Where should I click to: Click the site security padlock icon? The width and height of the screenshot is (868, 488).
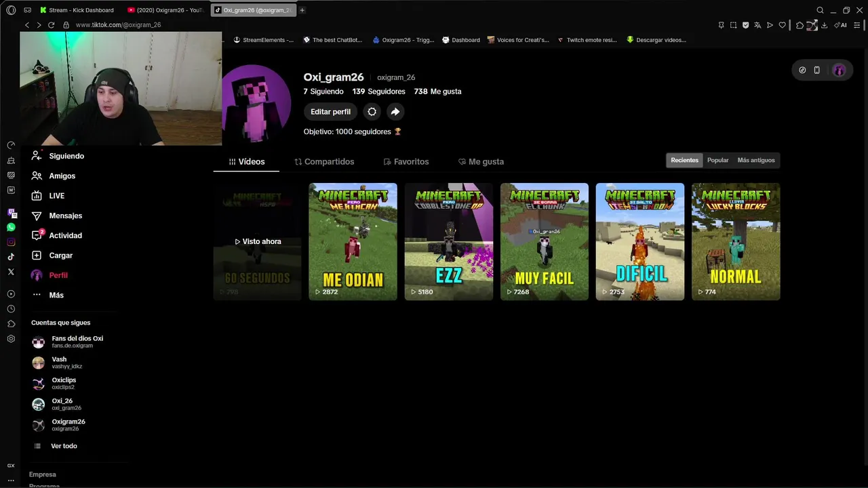[x=66, y=25]
